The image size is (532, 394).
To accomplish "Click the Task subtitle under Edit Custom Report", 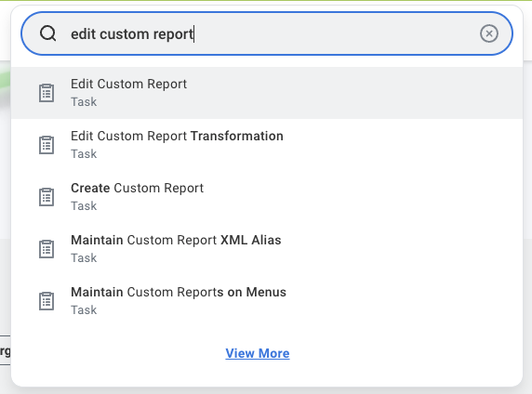I will [84, 101].
